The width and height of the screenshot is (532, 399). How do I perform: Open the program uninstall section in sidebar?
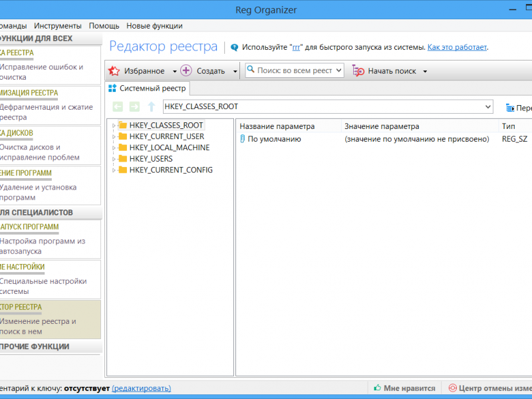click(x=51, y=186)
